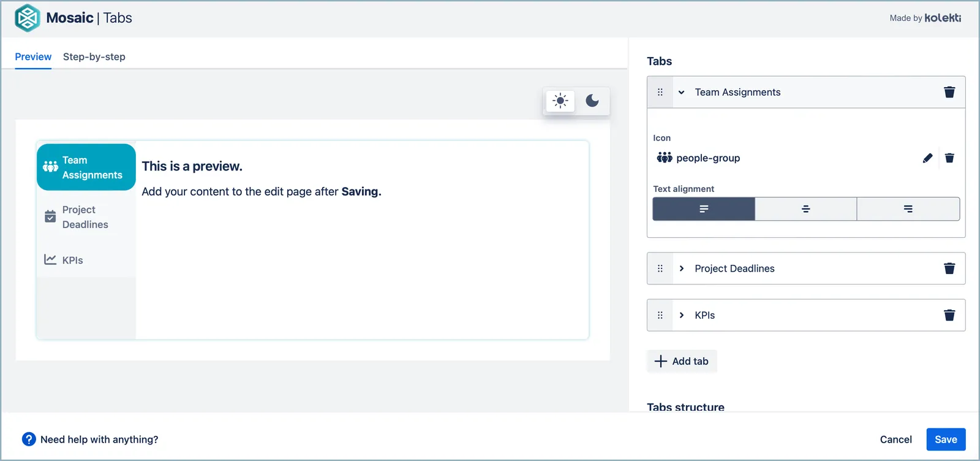The width and height of the screenshot is (980, 461).
Task: Set text alignment to left
Action: click(x=704, y=209)
